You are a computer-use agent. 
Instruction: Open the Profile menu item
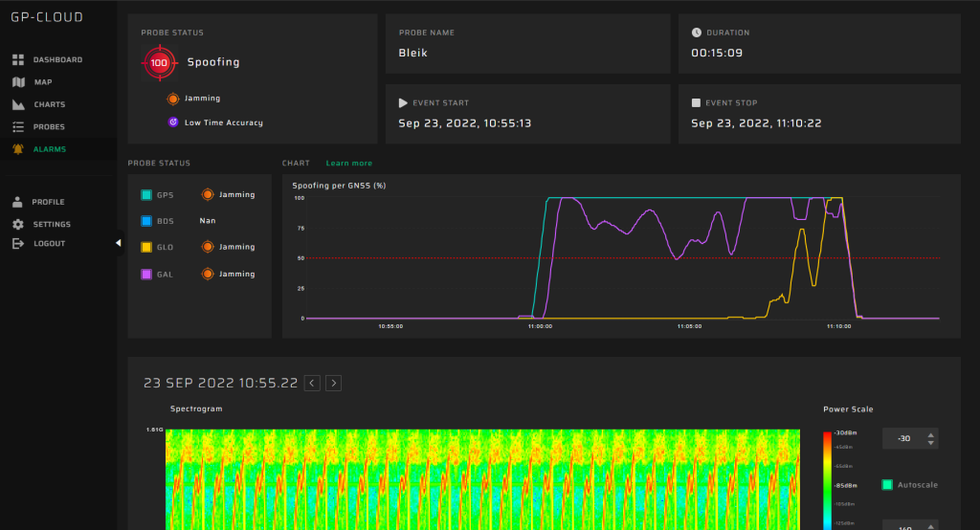coord(48,202)
